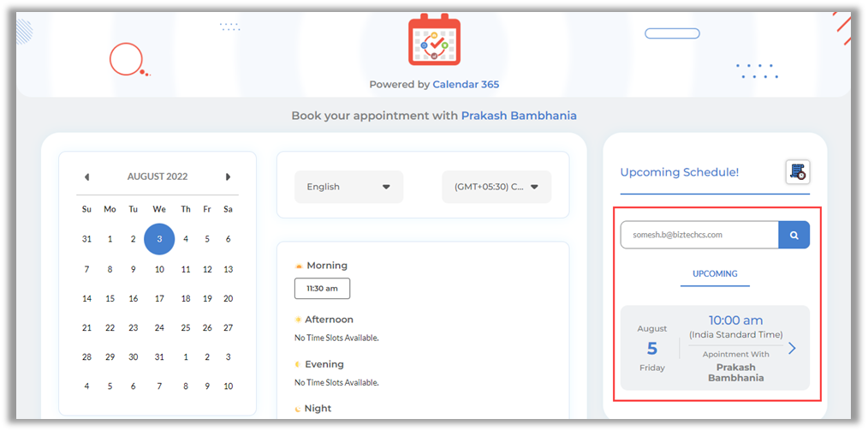
Task: Switch to the UPCOMING tab
Action: pos(715,273)
